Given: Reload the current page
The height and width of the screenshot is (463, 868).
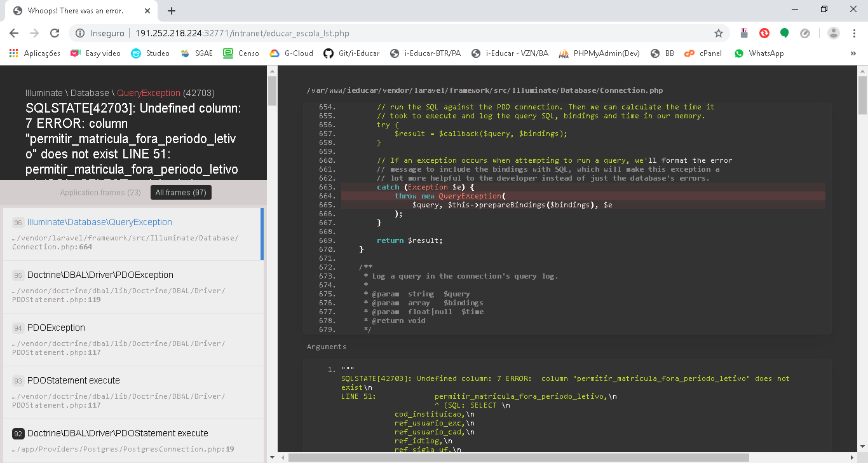Looking at the screenshot, I should [x=55, y=33].
